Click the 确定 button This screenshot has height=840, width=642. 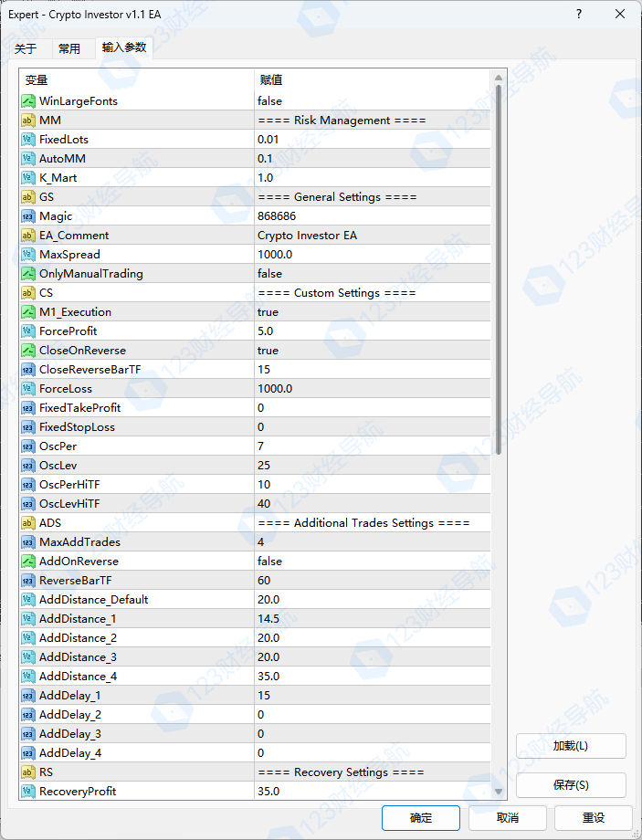pyautogui.click(x=421, y=818)
